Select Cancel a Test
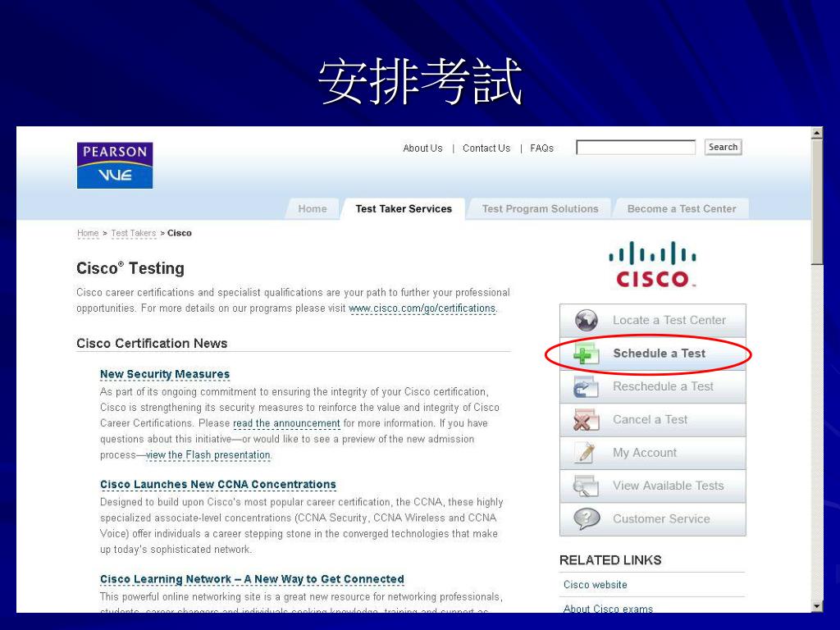840x630 pixels. click(652, 420)
